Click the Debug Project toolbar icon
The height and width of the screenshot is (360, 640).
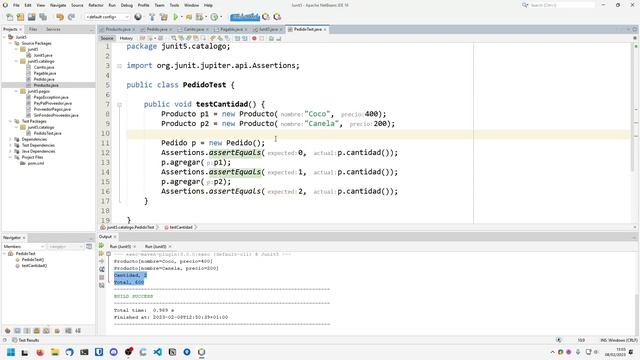click(200, 17)
